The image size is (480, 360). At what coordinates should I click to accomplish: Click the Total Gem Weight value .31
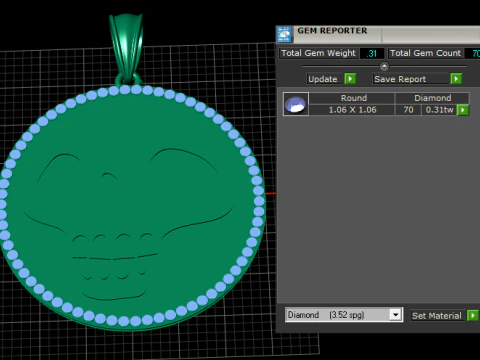[372, 53]
